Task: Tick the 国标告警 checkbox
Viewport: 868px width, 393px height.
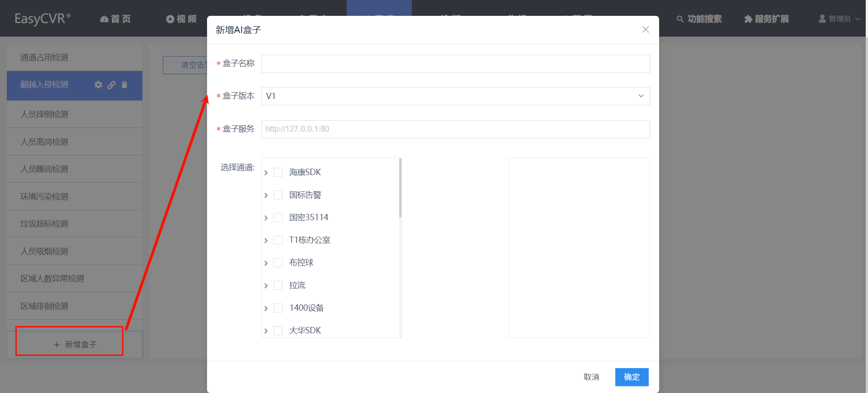Action: click(278, 195)
